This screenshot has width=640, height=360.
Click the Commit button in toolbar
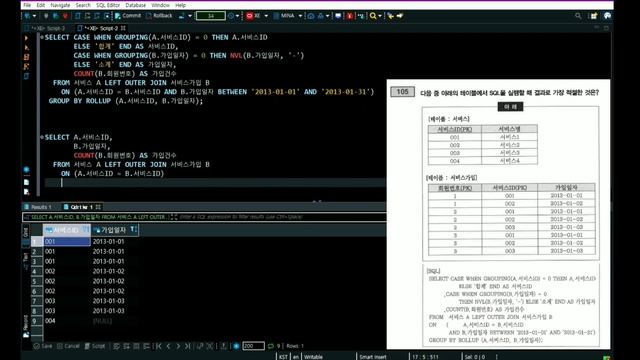[x=128, y=16]
